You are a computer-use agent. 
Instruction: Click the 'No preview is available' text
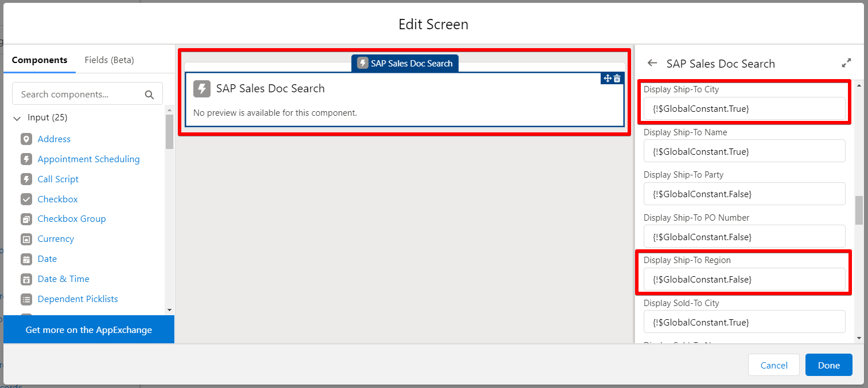pos(275,113)
